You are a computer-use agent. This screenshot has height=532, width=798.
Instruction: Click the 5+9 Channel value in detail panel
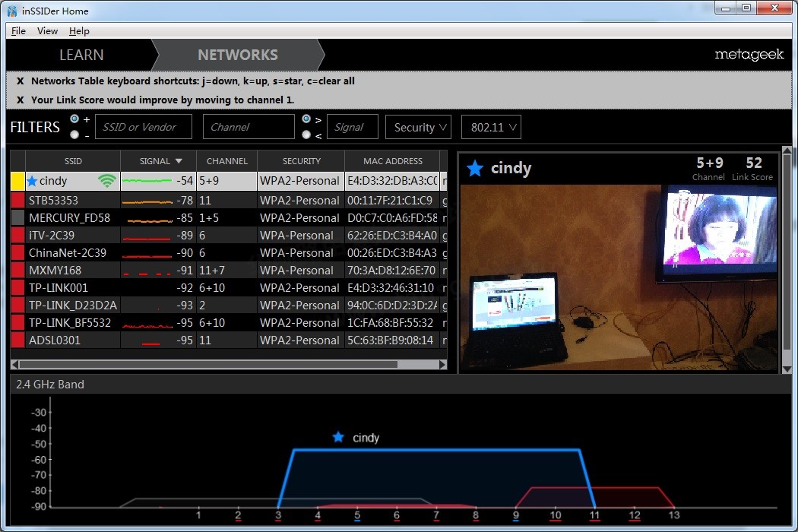coord(709,163)
